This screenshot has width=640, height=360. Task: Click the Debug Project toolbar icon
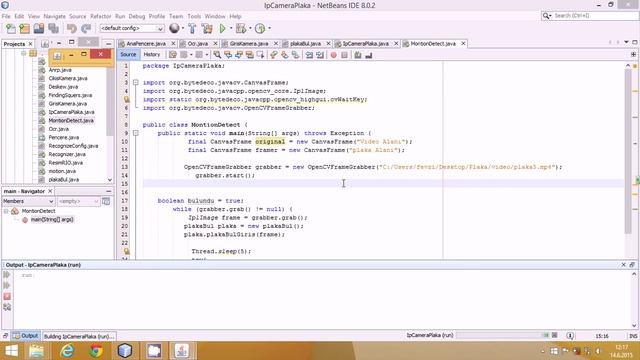(241, 28)
